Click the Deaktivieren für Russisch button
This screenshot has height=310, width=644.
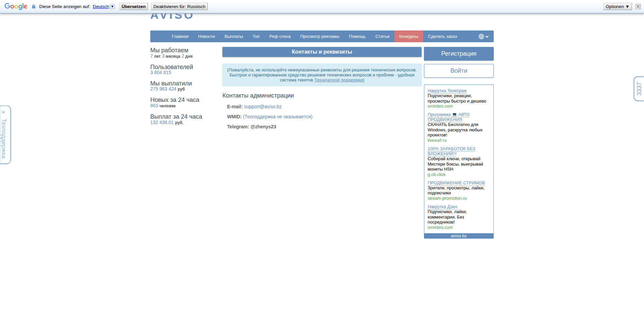pos(179,6)
